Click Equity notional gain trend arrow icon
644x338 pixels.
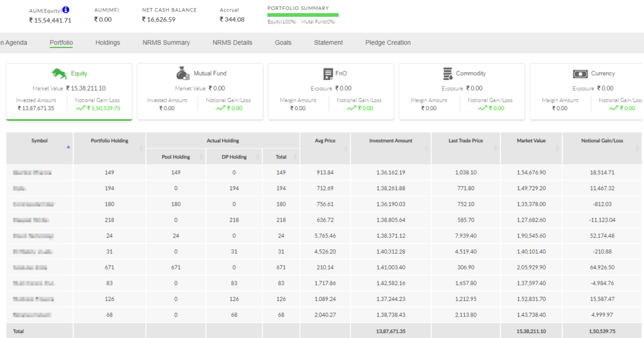tap(80, 108)
